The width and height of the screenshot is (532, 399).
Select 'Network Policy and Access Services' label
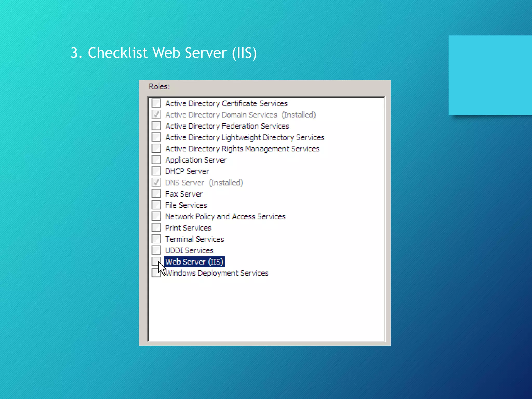coord(225,217)
